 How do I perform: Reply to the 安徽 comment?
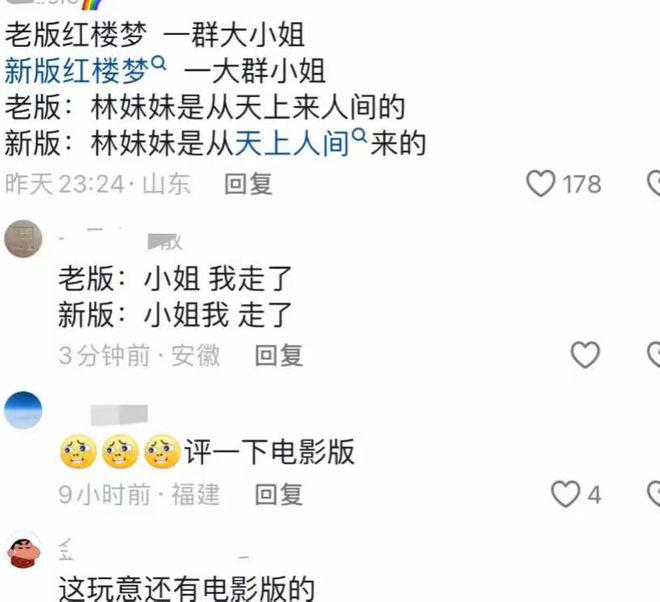279,355
